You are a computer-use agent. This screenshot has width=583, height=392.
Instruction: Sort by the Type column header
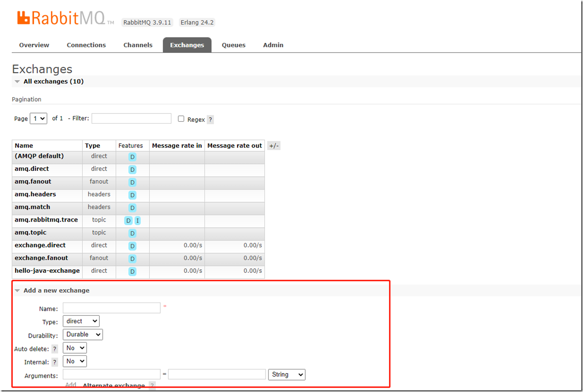coord(93,146)
